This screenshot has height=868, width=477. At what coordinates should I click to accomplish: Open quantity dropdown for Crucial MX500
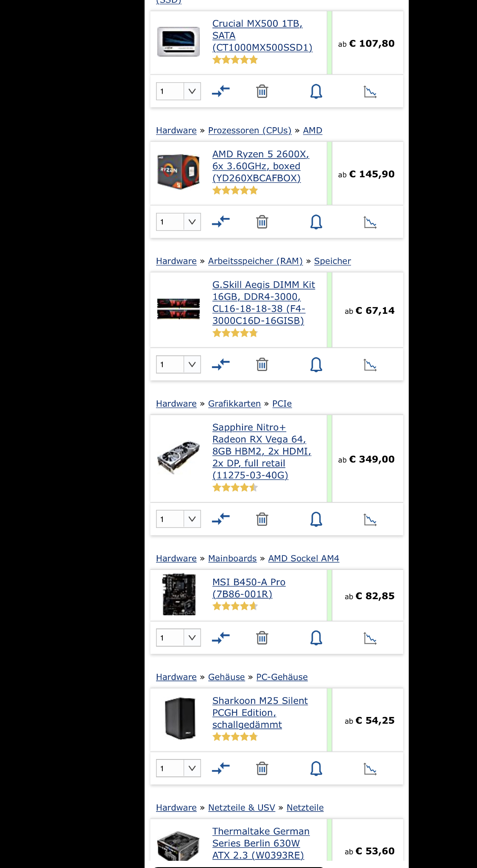pyautogui.click(x=179, y=91)
